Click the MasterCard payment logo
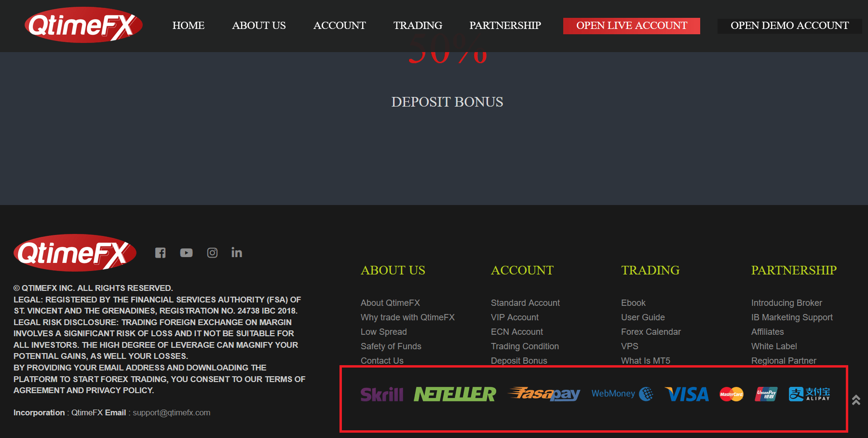The width and height of the screenshot is (868, 438). [732, 394]
